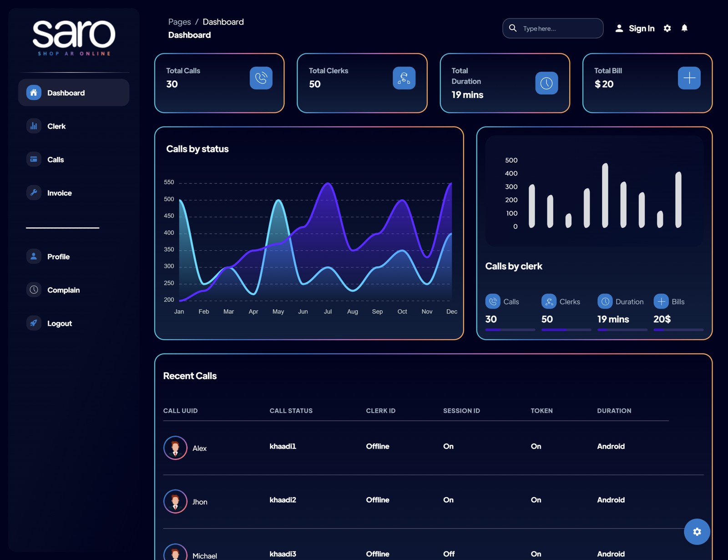Click the progress bar under Calls 30
Screen dimensions: 728x560
(510, 329)
